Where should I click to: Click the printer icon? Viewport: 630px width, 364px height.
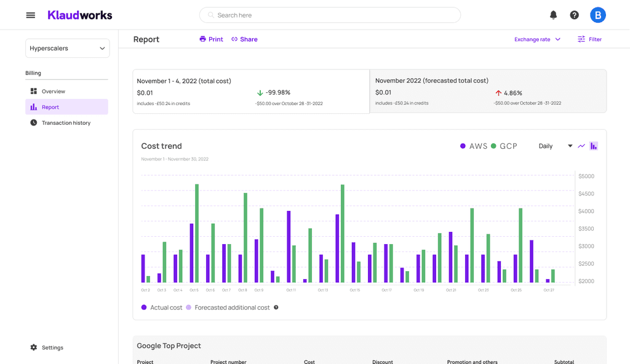(202, 39)
